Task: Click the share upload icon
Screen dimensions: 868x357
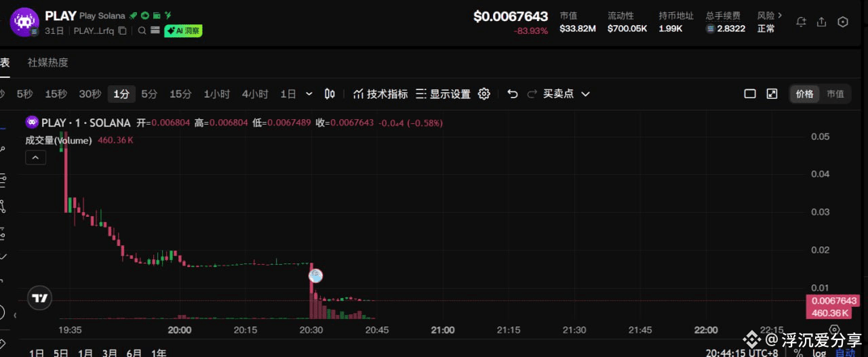Action: 822,22
